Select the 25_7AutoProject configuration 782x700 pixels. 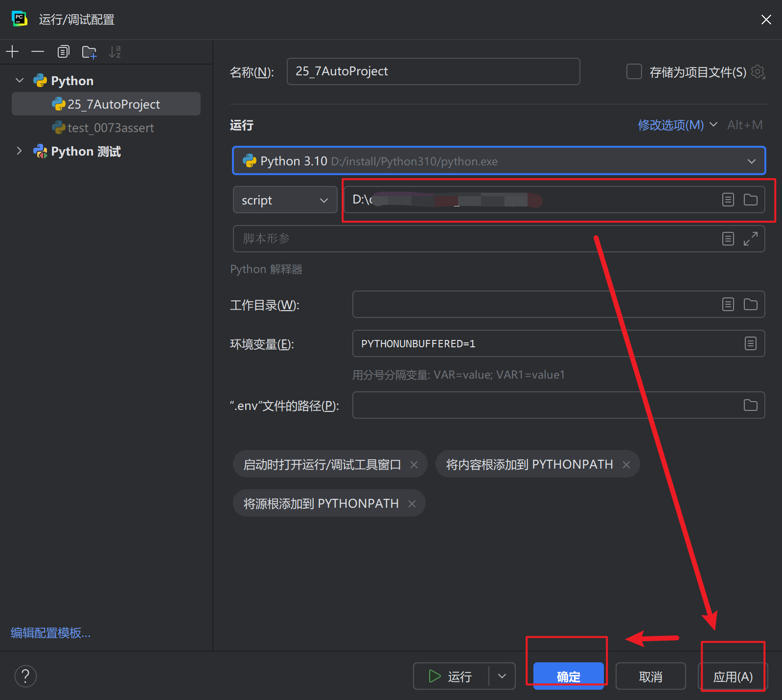[106, 104]
